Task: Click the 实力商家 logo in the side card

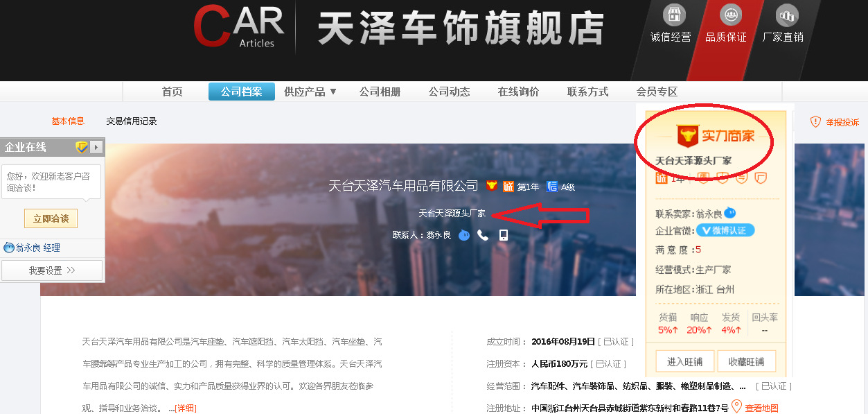Action: (716, 135)
